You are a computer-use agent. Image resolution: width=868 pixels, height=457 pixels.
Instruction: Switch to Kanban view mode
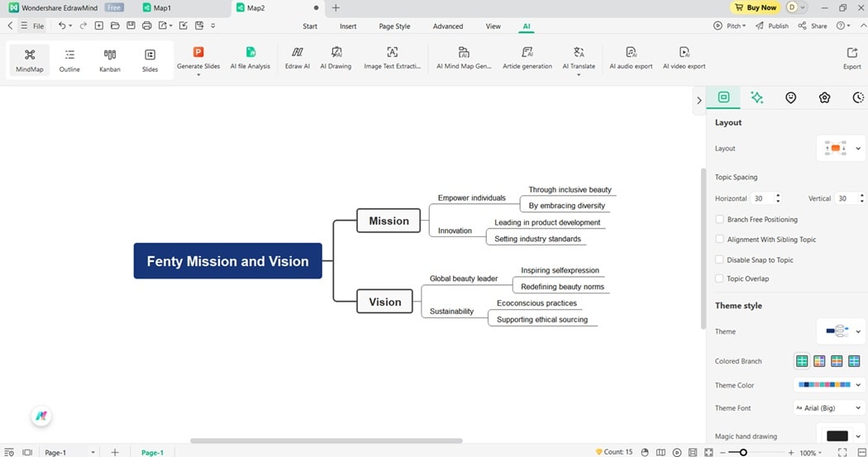pyautogui.click(x=110, y=60)
